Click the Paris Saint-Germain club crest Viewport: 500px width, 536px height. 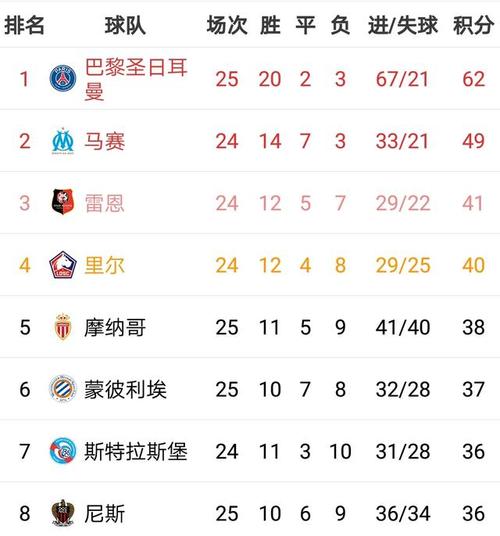pyautogui.click(x=63, y=79)
